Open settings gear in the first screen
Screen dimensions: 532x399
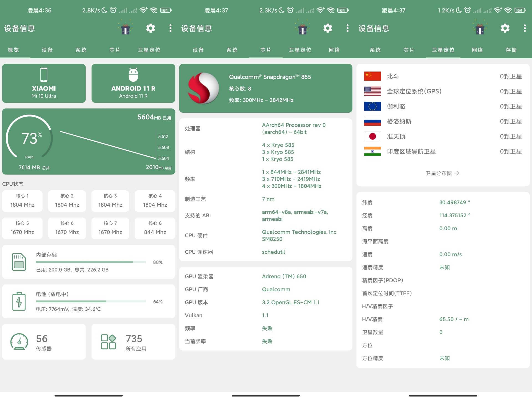click(150, 28)
